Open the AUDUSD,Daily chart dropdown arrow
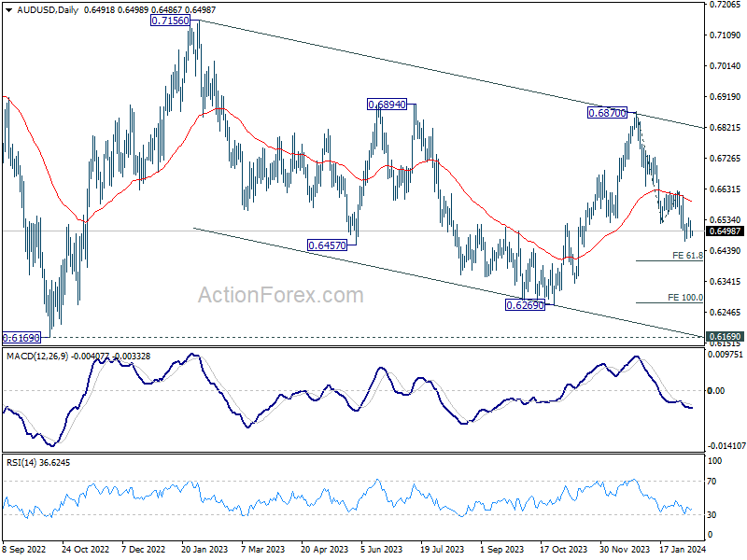The image size is (747, 560). click(9, 10)
